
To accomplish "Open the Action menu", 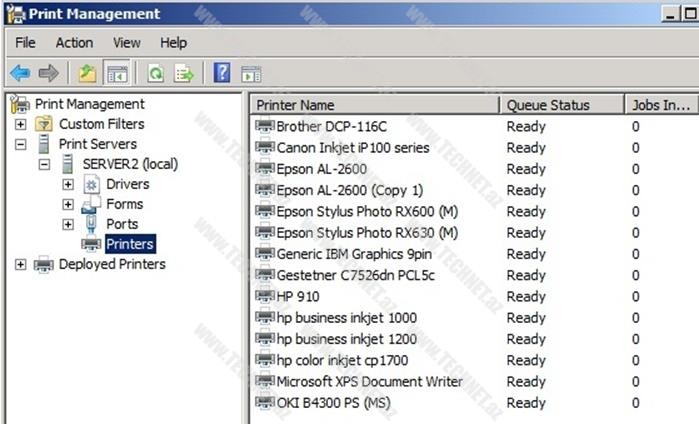I will tap(74, 42).
